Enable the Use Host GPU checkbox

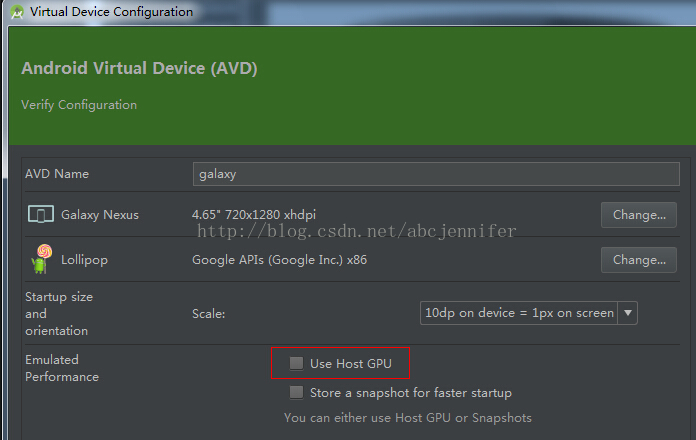(x=296, y=363)
